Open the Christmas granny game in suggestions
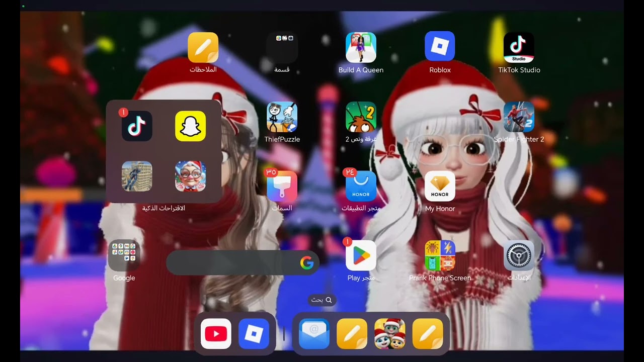 click(190, 176)
